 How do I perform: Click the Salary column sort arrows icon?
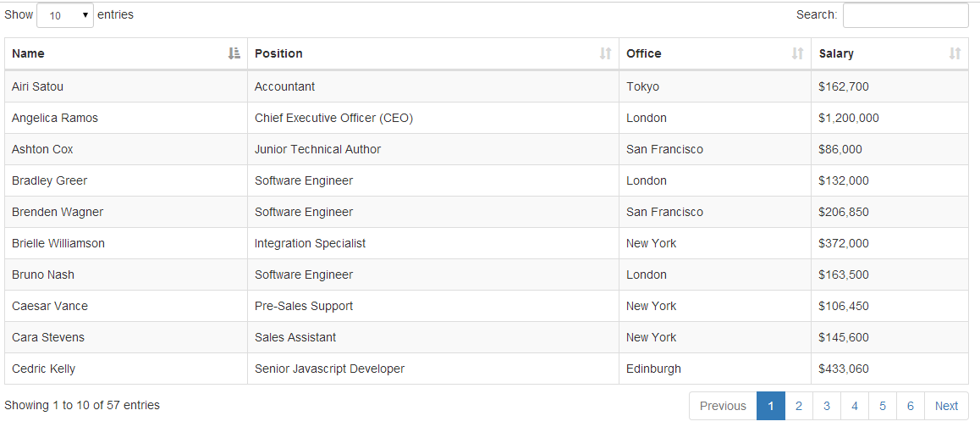(955, 54)
